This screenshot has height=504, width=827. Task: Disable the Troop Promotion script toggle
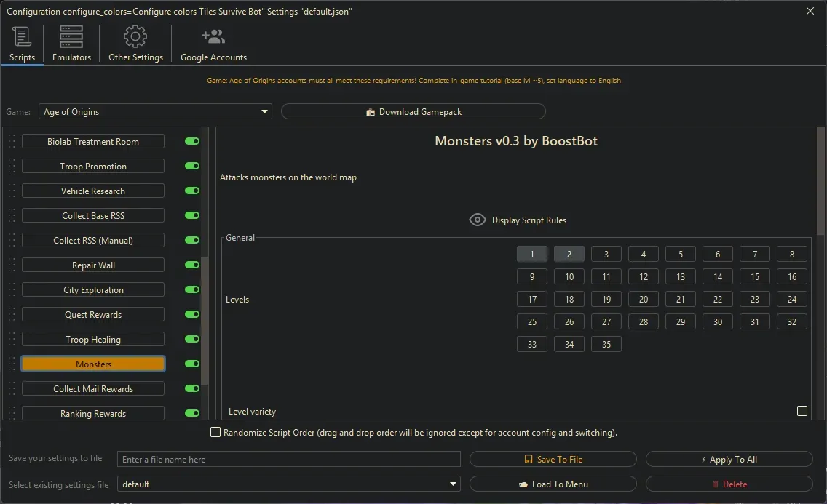pyautogui.click(x=192, y=167)
